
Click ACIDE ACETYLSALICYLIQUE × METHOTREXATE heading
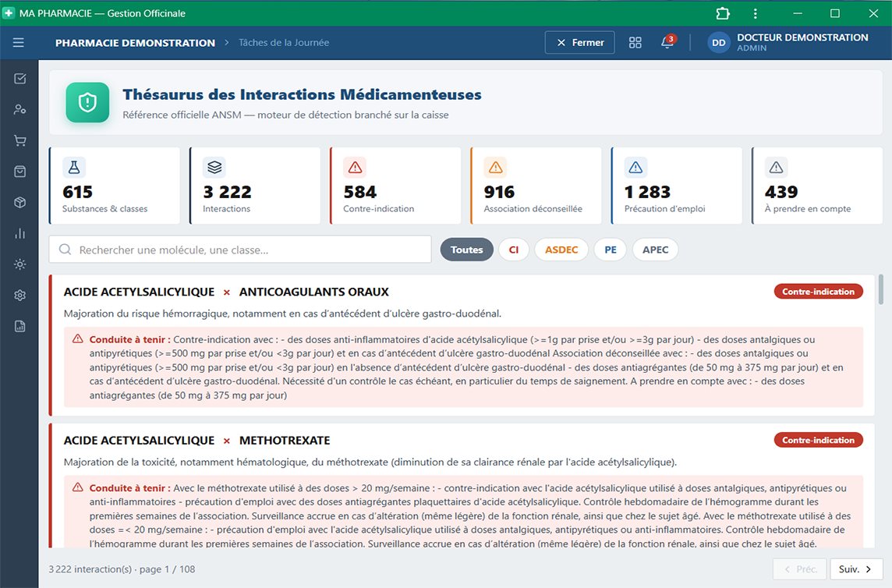coord(196,441)
